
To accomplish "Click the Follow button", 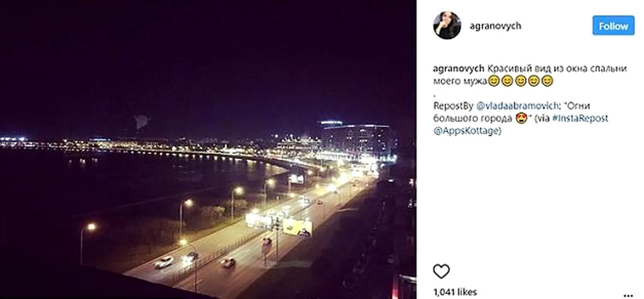I will click(x=613, y=26).
